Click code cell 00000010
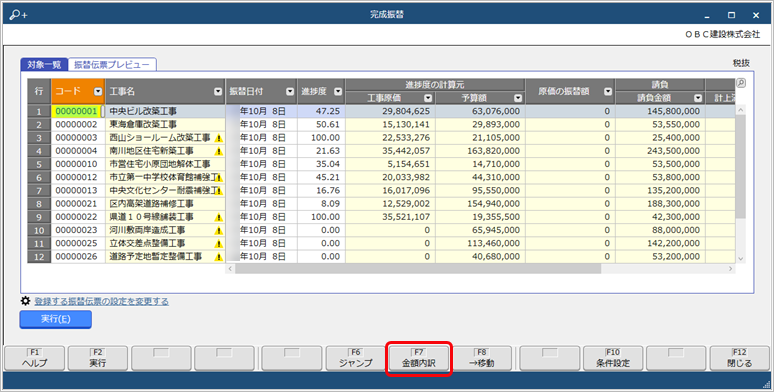 [78, 164]
